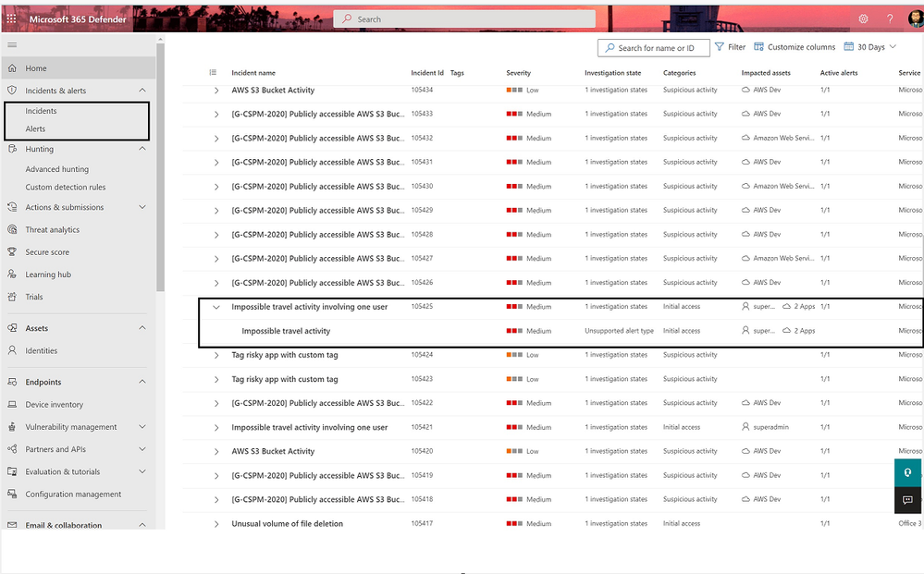The width and height of the screenshot is (924, 574).
Task: Click the Customize columns button
Action: pyautogui.click(x=795, y=46)
